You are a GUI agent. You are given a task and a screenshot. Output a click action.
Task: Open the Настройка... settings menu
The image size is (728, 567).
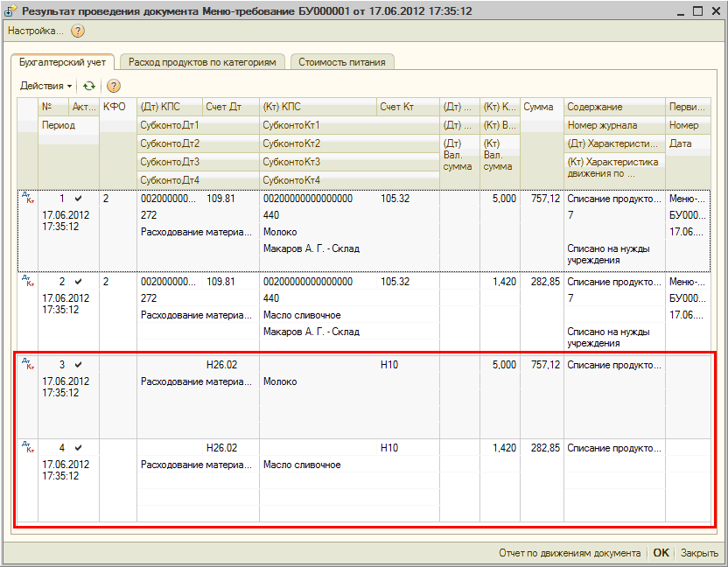tap(35, 31)
